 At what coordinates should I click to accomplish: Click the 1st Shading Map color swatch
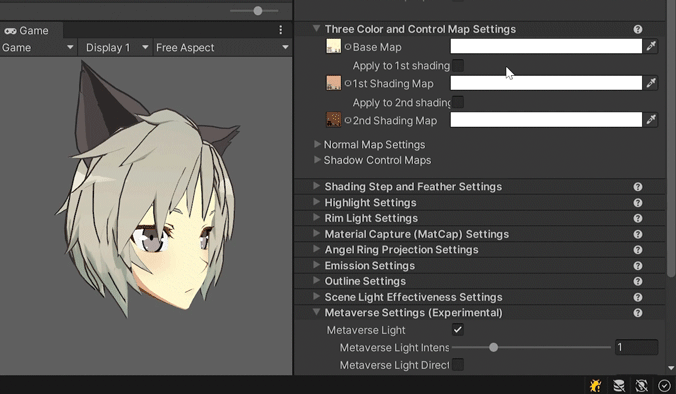(x=546, y=83)
